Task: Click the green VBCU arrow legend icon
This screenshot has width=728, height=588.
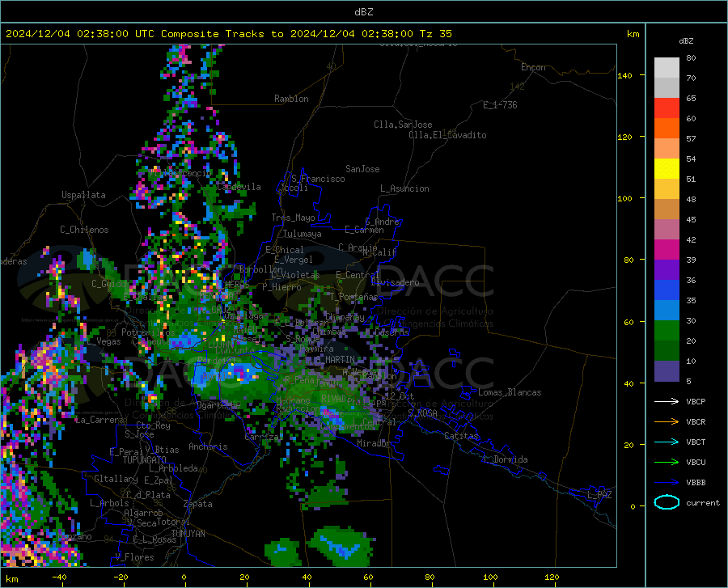Action: point(667,462)
